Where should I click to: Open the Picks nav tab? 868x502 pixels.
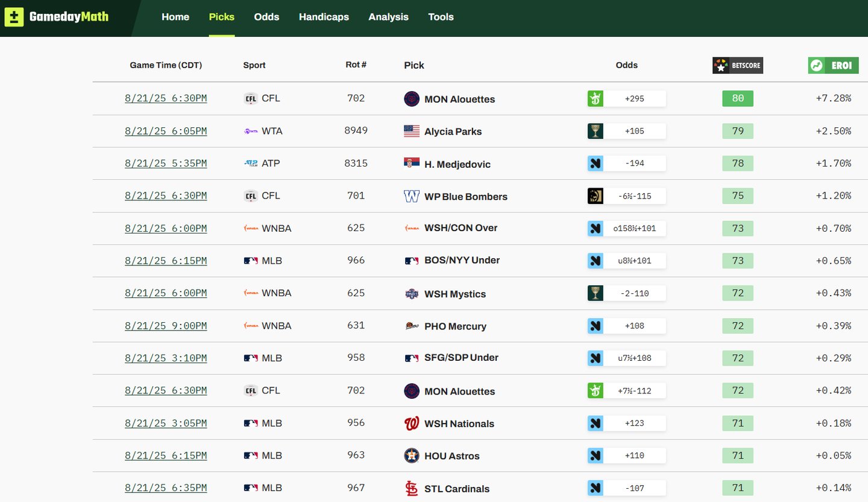pyautogui.click(x=222, y=17)
